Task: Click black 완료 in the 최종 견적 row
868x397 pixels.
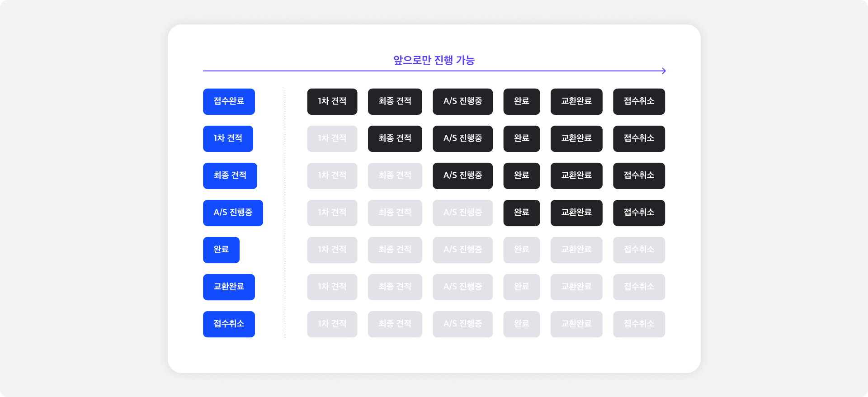Action: (522, 176)
